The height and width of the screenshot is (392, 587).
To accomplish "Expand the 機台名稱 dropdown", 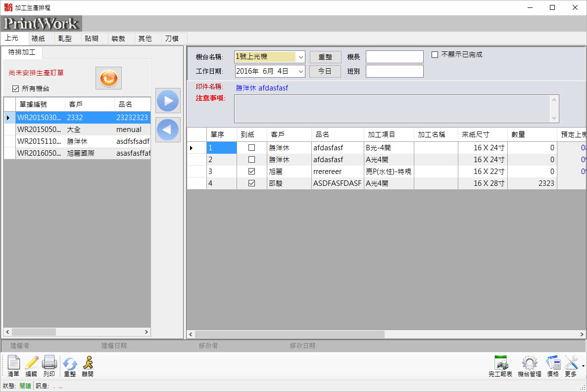I will pyautogui.click(x=300, y=57).
